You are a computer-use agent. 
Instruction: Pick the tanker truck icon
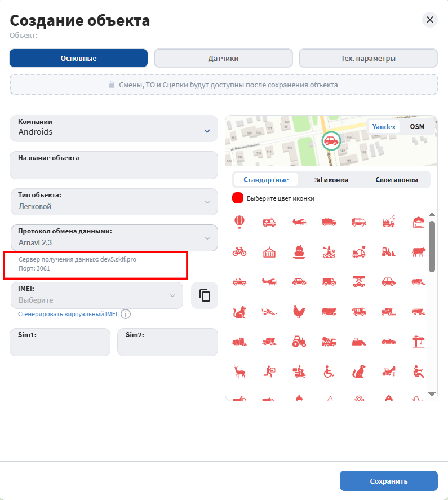click(329, 222)
